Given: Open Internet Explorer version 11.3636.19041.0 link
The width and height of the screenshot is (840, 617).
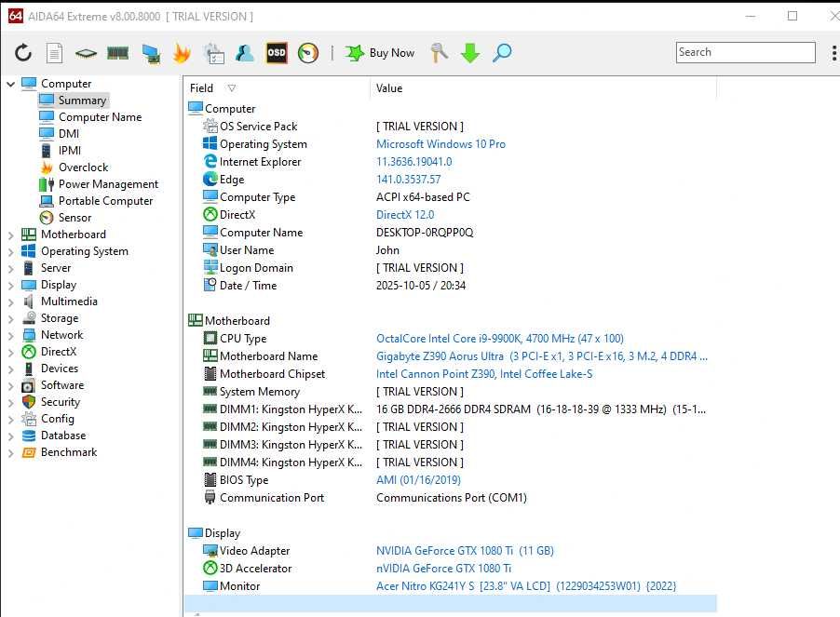Looking at the screenshot, I should (414, 162).
